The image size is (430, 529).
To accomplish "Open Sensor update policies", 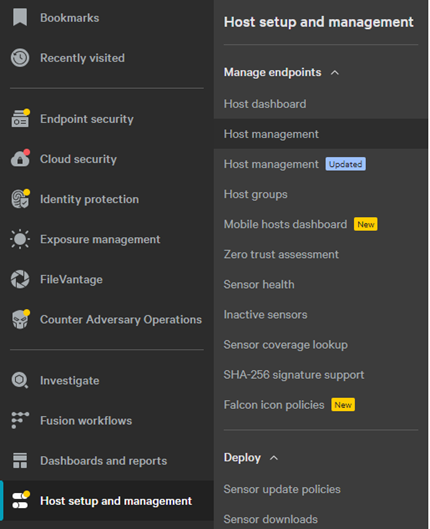I will [282, 489].
